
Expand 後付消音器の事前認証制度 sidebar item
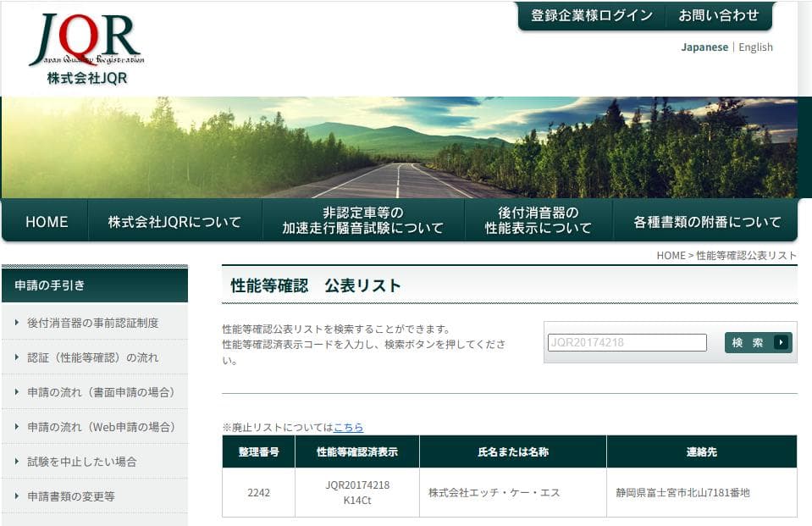coord(92,323)
